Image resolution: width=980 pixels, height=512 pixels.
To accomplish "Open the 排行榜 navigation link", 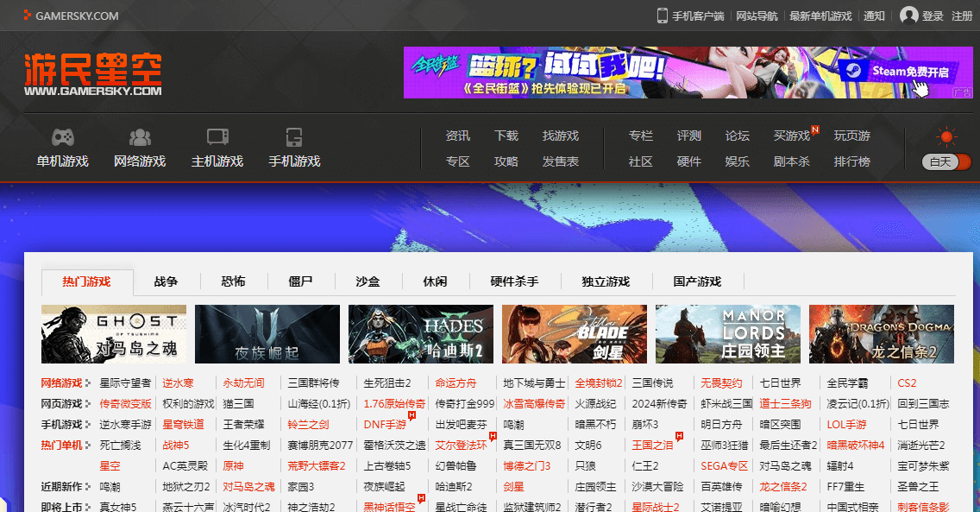I will pyautogui.click(x=851, y=161).
